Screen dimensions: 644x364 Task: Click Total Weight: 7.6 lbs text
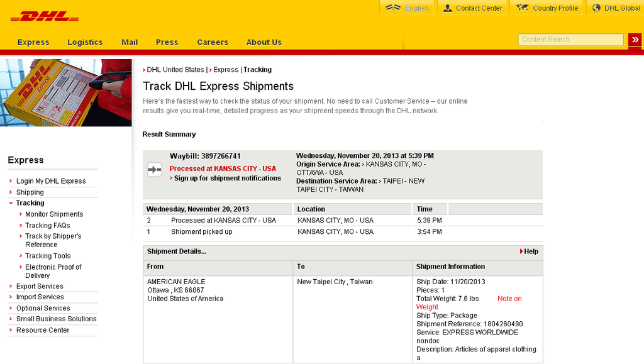click(448, 299)
